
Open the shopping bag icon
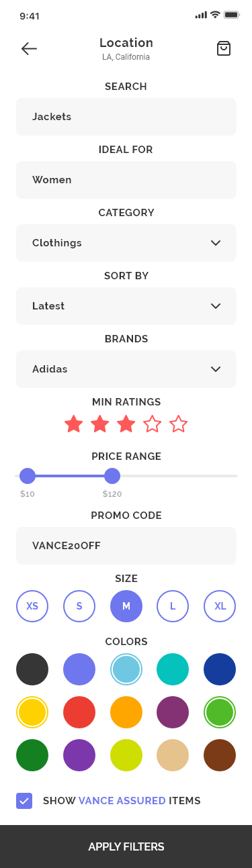(224, 48)
